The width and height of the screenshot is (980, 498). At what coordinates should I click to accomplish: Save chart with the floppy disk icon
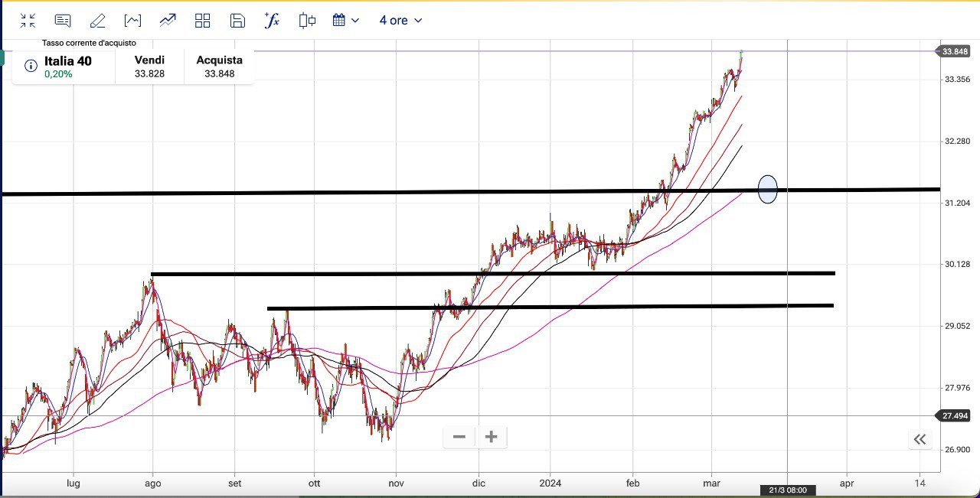[237, 21]
